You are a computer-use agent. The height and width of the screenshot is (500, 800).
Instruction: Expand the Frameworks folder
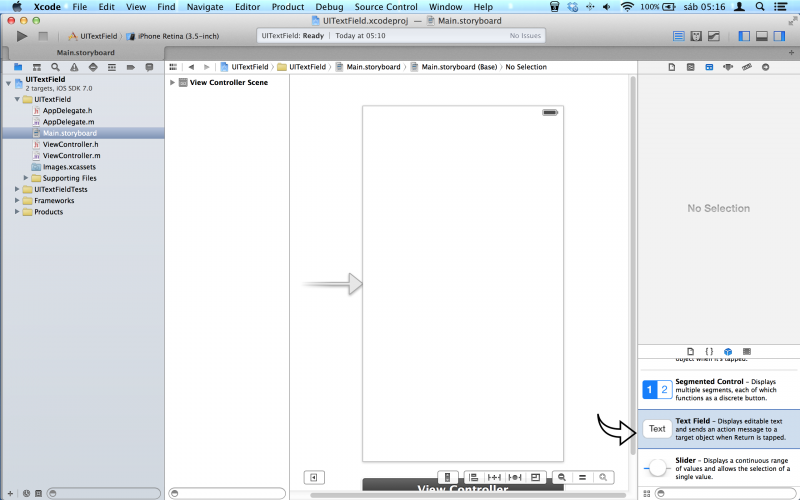click(x=17, y=200)
